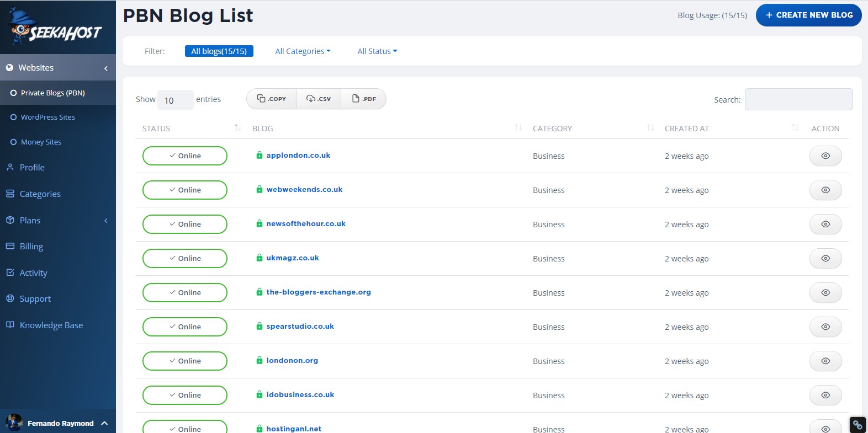View idobusiness.co.uk with the eye button
Image resolution: width=868 pixels, height=433 pixels.
[825, 395]
